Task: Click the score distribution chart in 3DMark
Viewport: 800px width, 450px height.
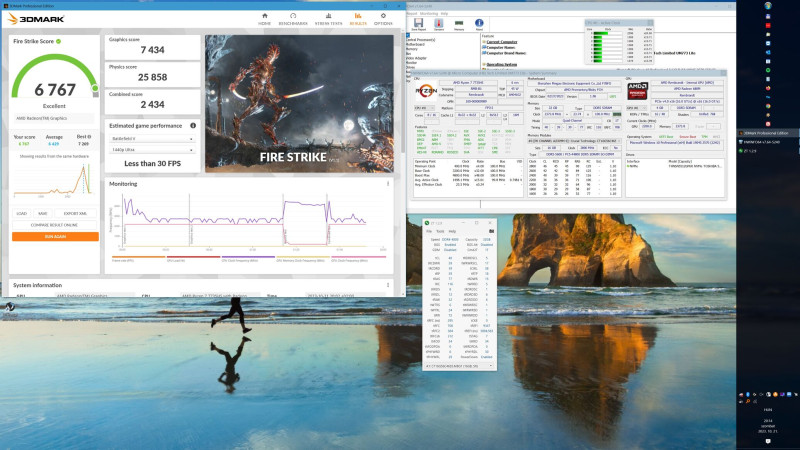Action: [x=54, y=179]
